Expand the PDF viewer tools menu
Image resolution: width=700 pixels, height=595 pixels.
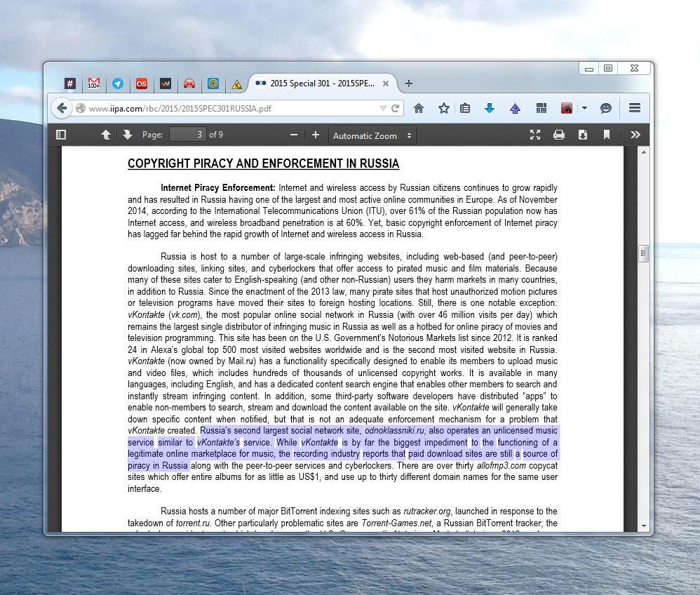pos(635,135)
